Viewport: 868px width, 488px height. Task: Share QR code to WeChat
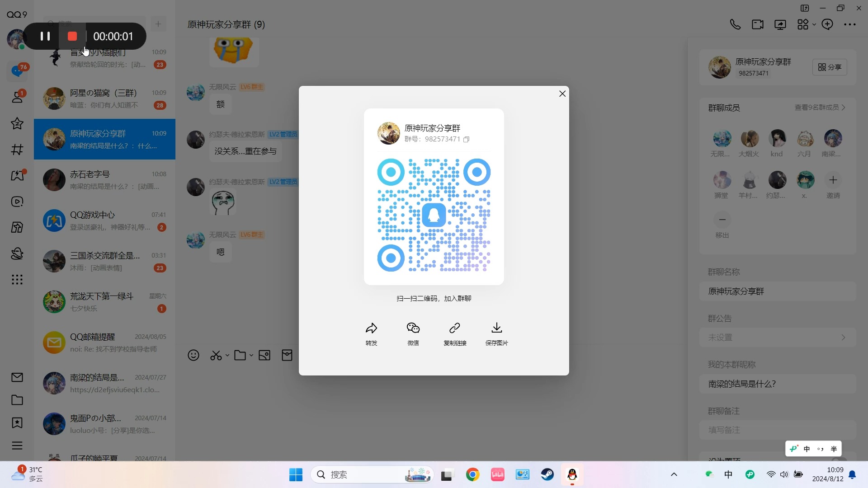click(413, 334)
